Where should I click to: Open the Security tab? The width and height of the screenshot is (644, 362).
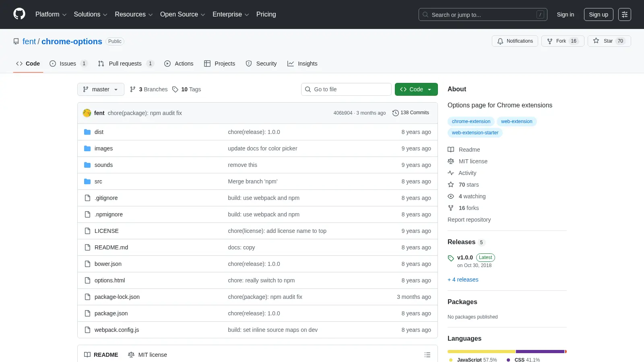tap(261, 64)
